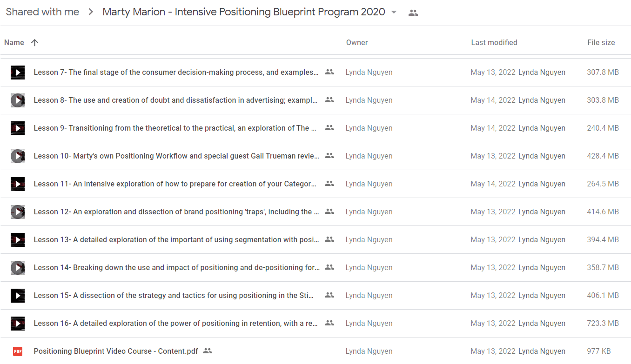Click the shared people icon on Lesson 15 row
Image resolution: width=631 pixels, height=364 pixels.
click(329, 295)
